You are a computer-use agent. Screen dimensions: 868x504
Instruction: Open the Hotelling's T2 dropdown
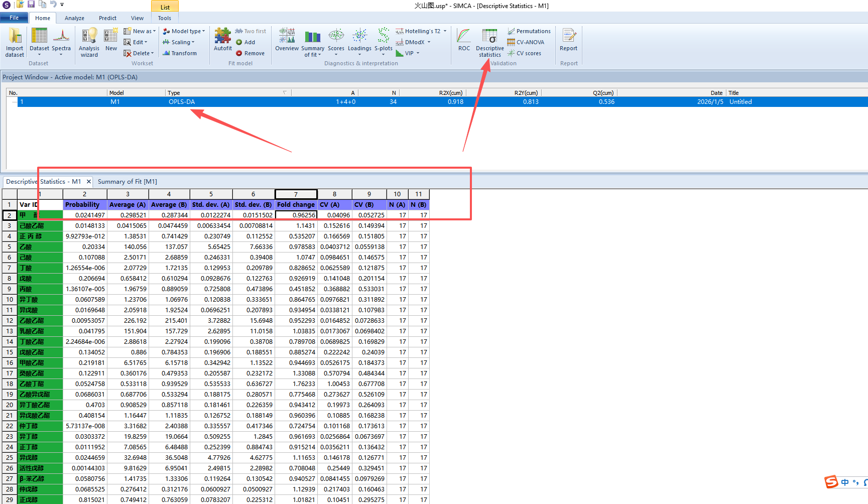[445, 31]
